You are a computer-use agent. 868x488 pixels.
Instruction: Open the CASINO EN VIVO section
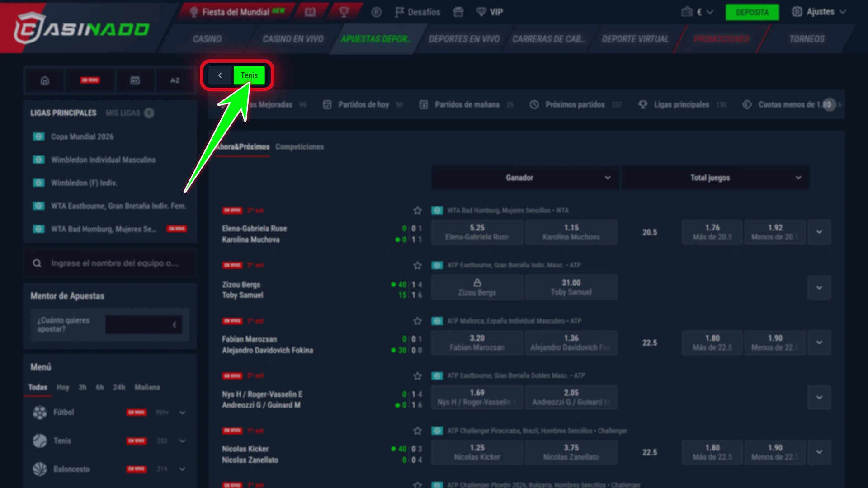(x=293, y=39)
